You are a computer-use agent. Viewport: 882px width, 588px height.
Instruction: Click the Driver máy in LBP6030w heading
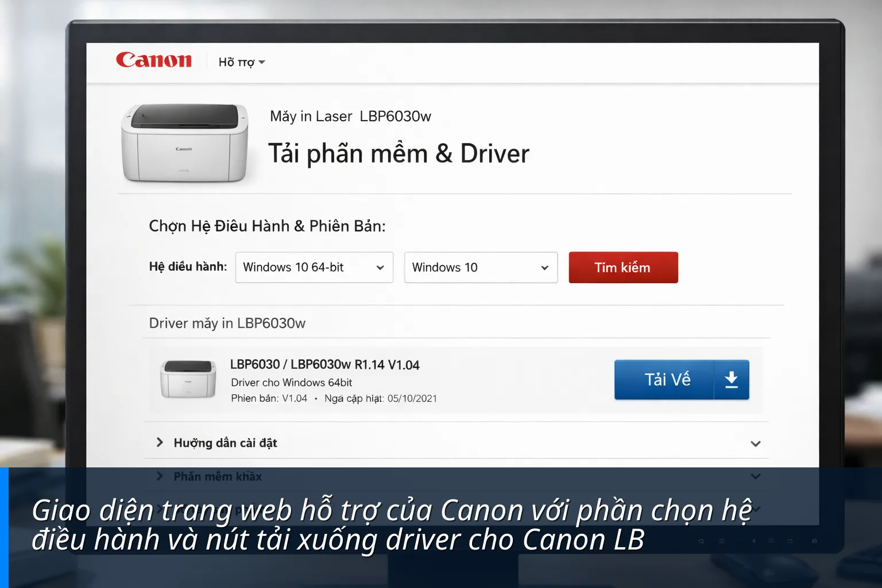pyautogui.click(x=227, y=323)
